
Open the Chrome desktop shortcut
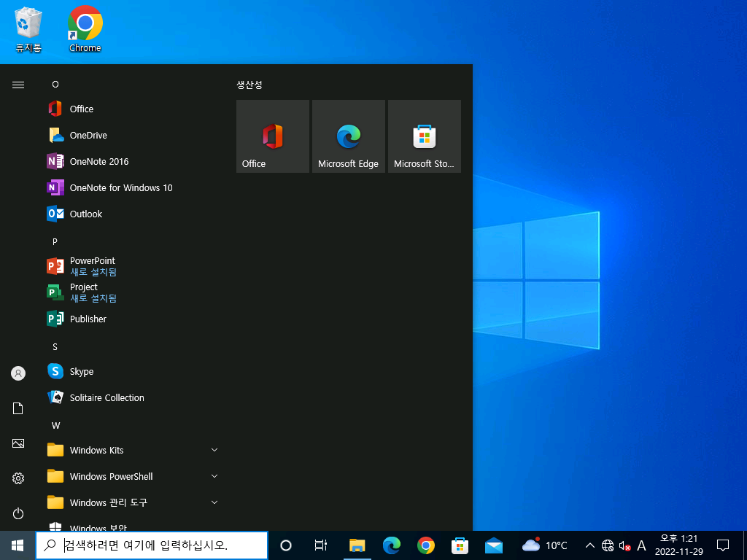tap(85, 29)
